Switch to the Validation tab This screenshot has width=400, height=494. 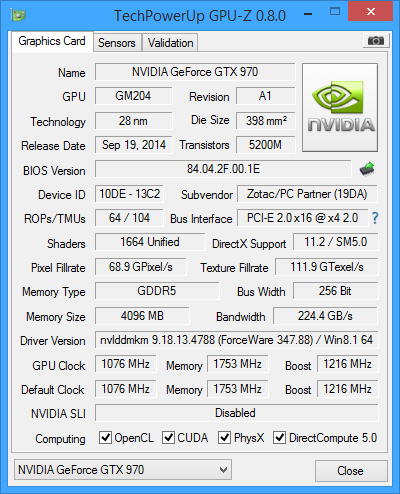pos(170,43)
